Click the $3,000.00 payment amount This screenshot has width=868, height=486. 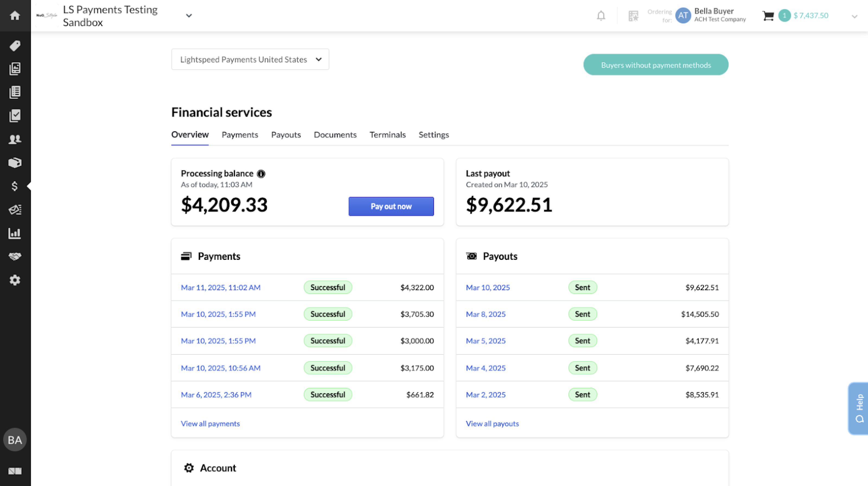[x=417, y=341]
